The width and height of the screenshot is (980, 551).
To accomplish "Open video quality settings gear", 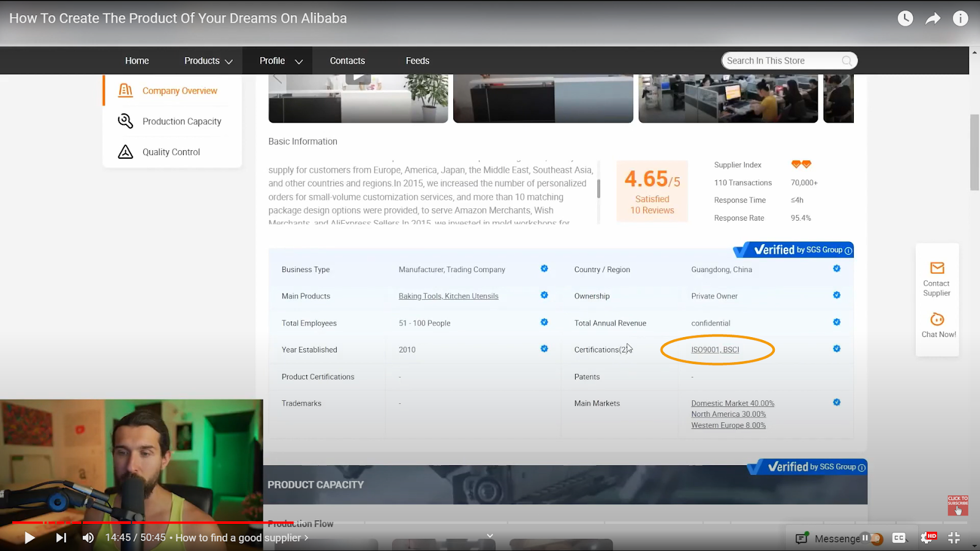I will (x=927, y=538).
